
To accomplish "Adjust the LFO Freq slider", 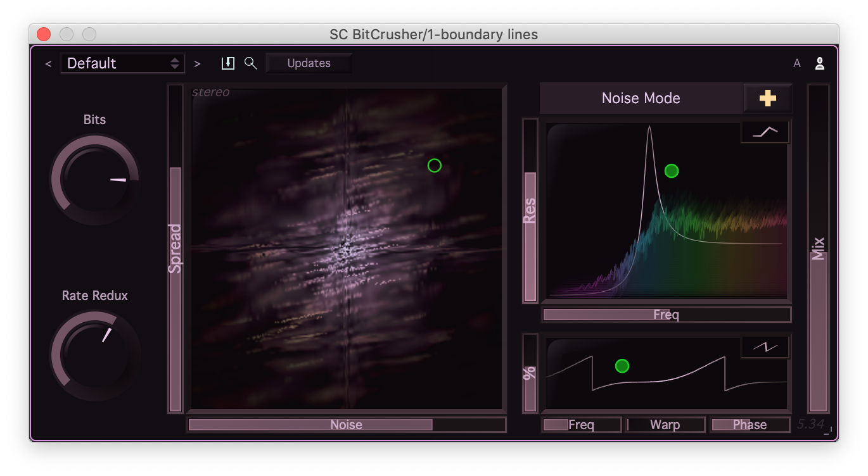I will click(582, 425).
